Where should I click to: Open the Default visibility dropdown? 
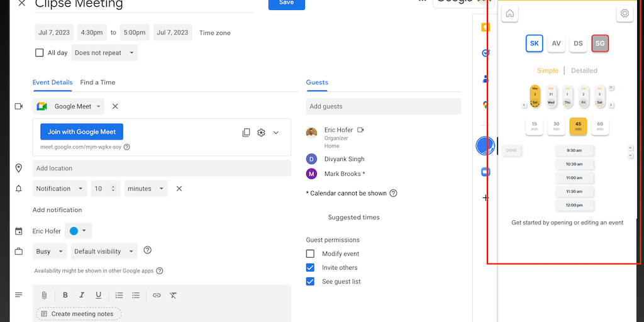[104, 252]
